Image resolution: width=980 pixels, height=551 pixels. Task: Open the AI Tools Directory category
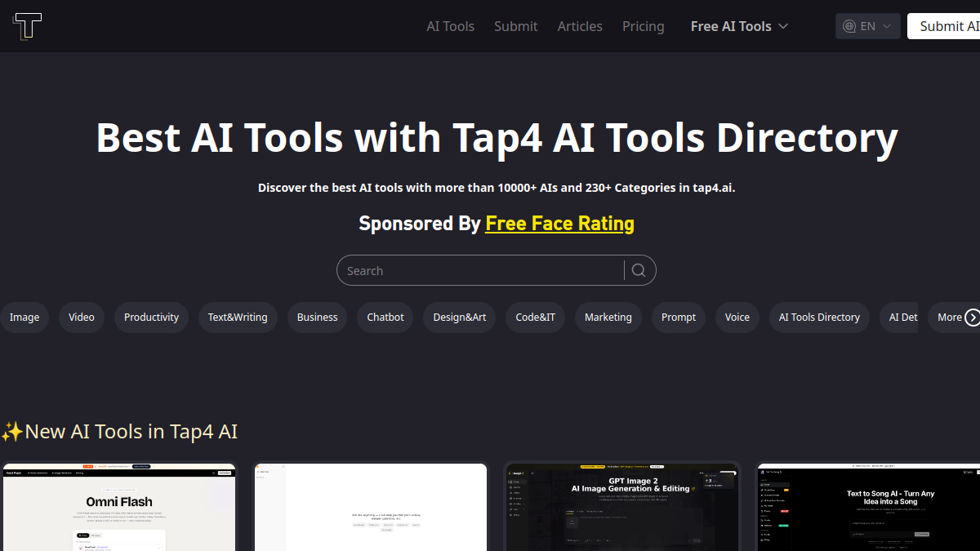[x=819, y=318]
